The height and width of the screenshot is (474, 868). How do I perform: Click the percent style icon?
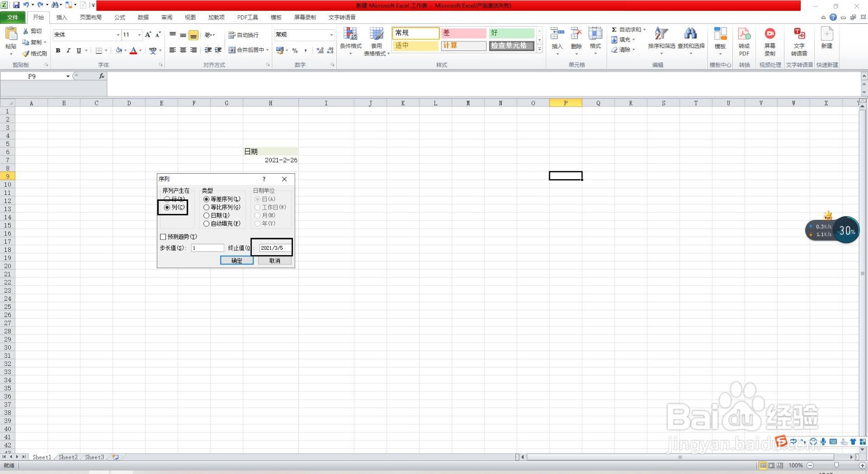(x=295, y=50)
